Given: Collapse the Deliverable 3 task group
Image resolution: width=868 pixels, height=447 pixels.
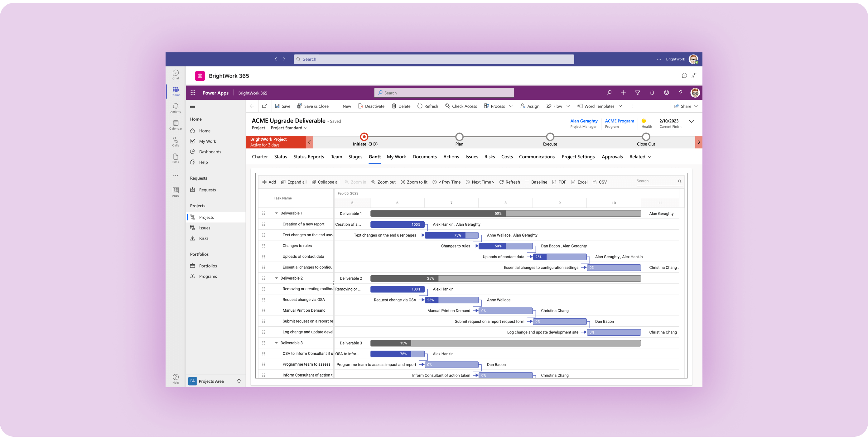Looking at the screenshot, I should pyautogui.click(x=276, y=343).
